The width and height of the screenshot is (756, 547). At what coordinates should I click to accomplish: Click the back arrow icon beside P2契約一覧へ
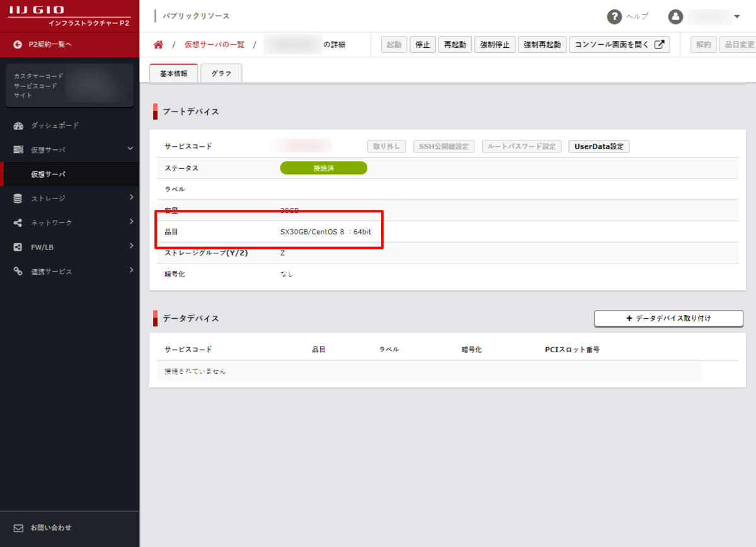(18, 45)
